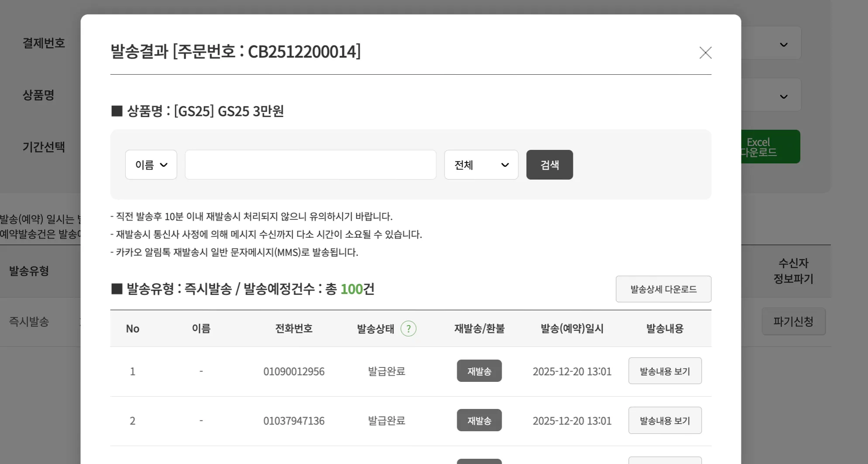This screenshot has height=464, width=868.
Task: Expand the 전체 status filter dropdown
Action: pyautogui.click(x=481, y=165)
